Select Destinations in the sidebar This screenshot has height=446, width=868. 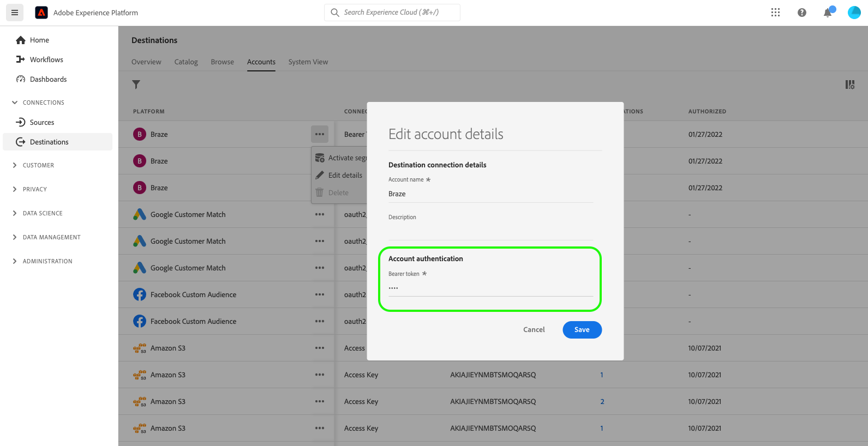tap(57, 142)
